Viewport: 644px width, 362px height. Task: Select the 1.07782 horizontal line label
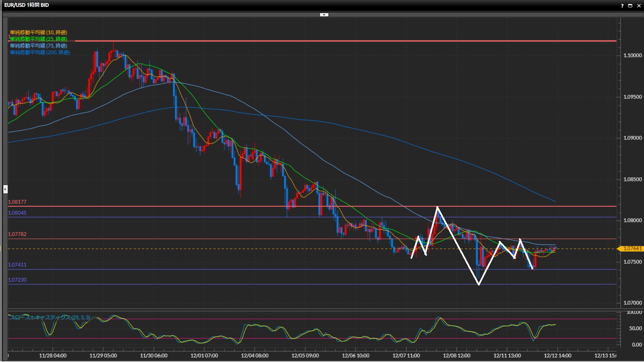[17, 234]
